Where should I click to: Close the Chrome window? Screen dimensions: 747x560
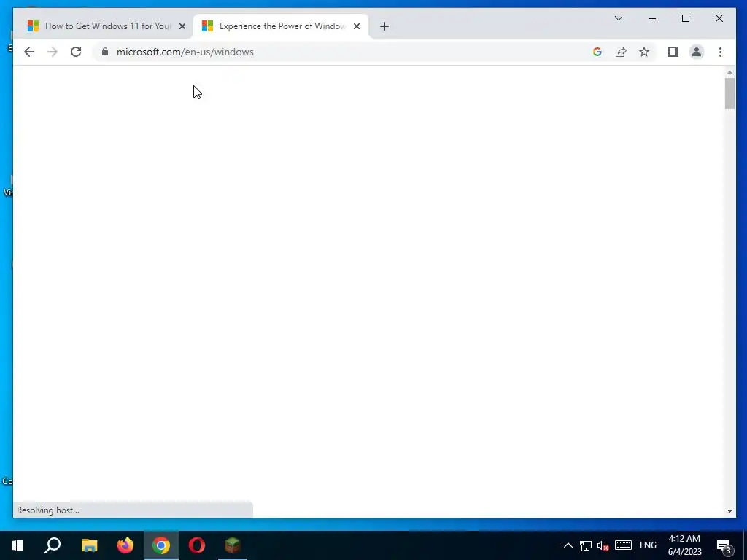pyautogui.click(x=719, y=18)
